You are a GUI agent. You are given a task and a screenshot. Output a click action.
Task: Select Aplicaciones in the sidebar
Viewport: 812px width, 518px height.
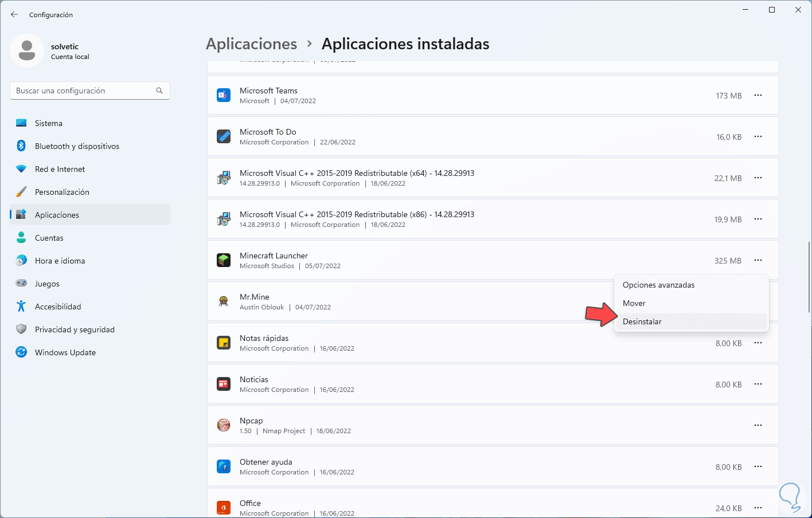coord(90,215)
